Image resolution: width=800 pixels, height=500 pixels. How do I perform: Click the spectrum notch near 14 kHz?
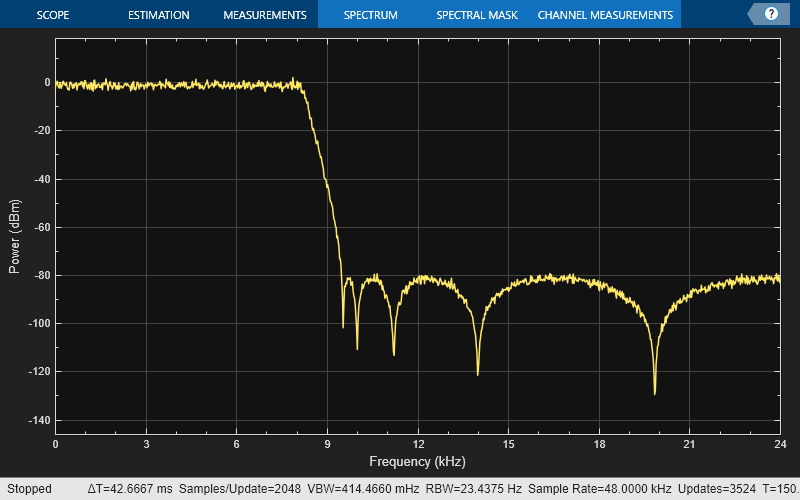[478, 373]
